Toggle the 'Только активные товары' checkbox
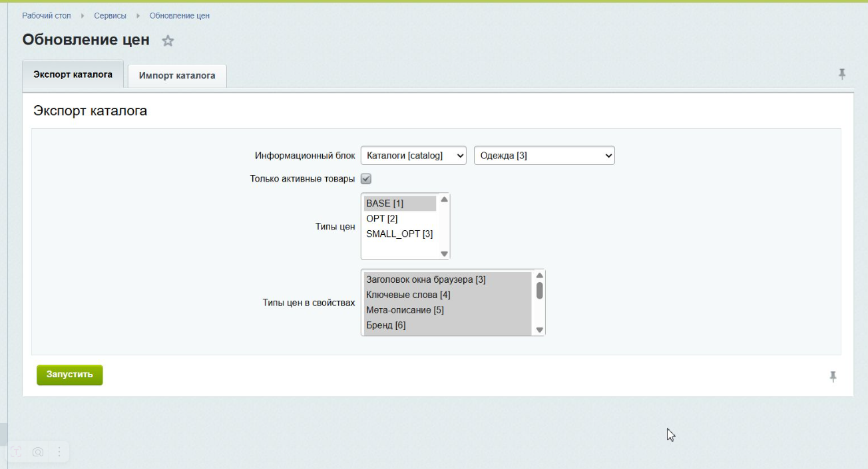Viewport: 868px width, 469px height. coord(365,178)
